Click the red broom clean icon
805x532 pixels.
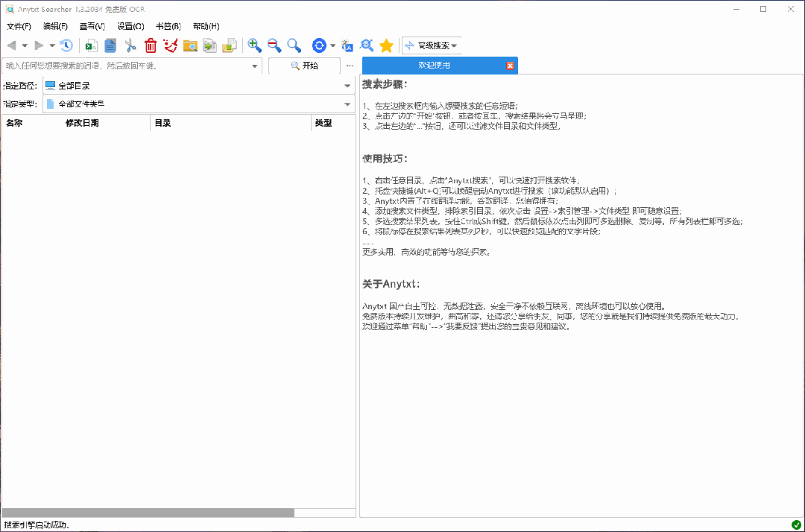(x=171, y=45)
